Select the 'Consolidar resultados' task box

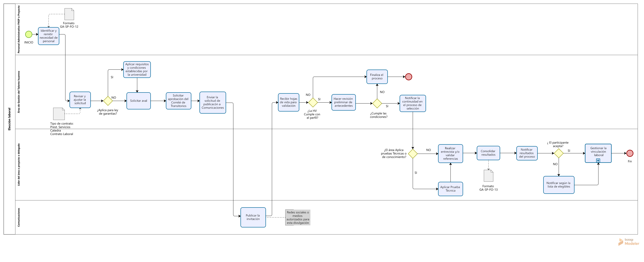[x=488, y=153]
